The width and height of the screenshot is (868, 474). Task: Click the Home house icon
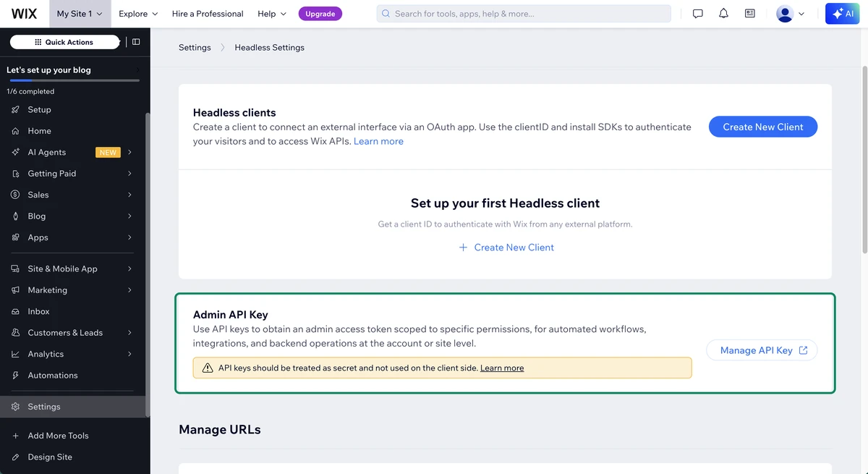coord(15,131)
